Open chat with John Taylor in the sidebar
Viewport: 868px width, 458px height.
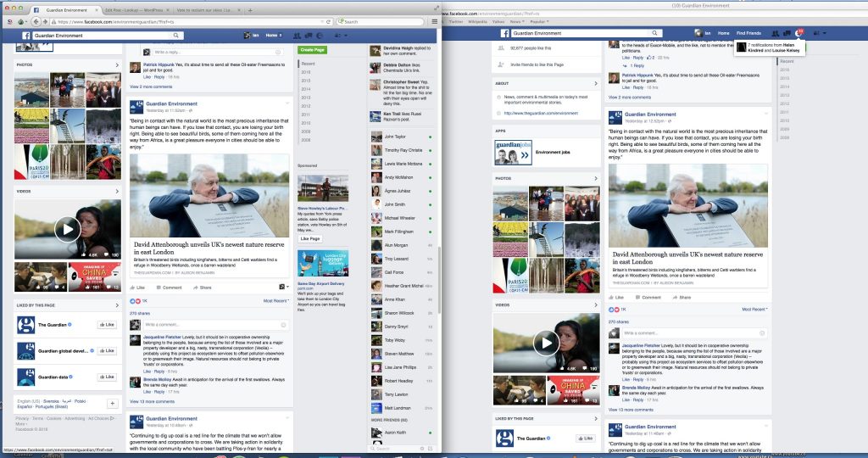coord(401,137)
